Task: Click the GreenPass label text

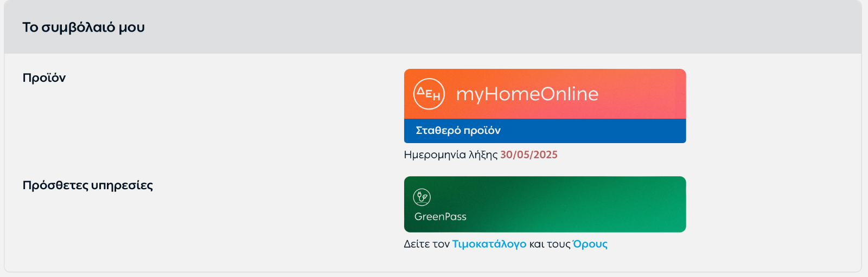Action: point(441,216)
